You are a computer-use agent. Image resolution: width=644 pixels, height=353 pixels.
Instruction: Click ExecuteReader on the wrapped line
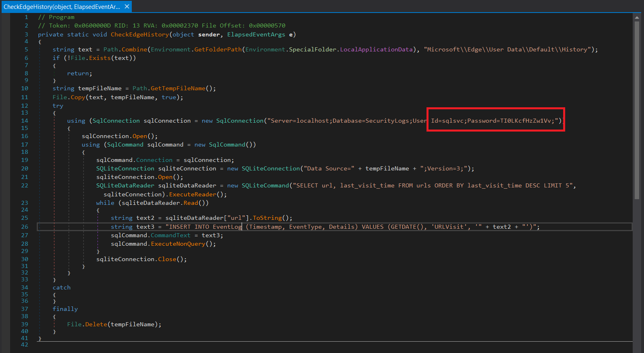pos(193,194)
